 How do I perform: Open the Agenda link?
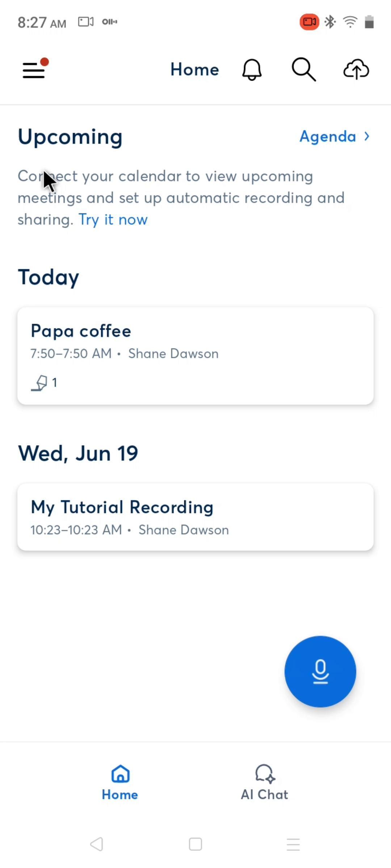(328, 136)
